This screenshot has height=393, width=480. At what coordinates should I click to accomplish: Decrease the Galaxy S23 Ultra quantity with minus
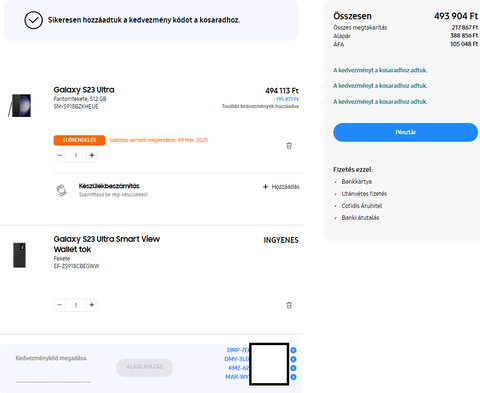60,155
